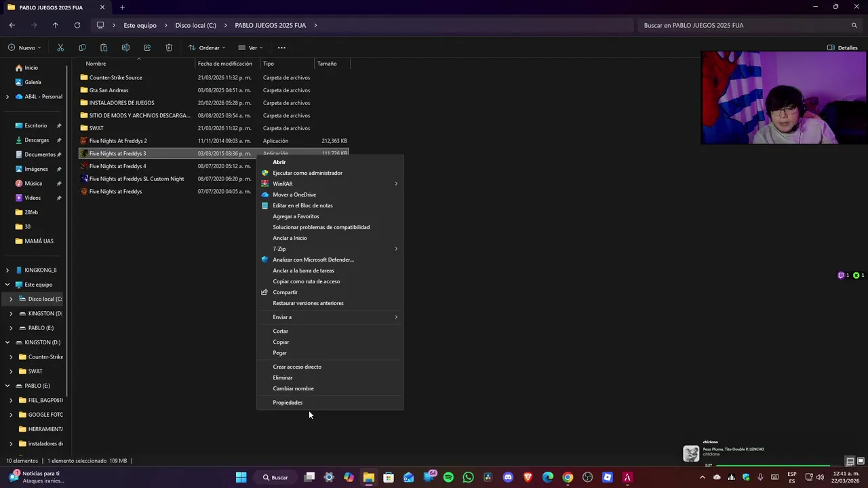Open WhatsApp from the taskbar
868x488 pixels.
468,477
